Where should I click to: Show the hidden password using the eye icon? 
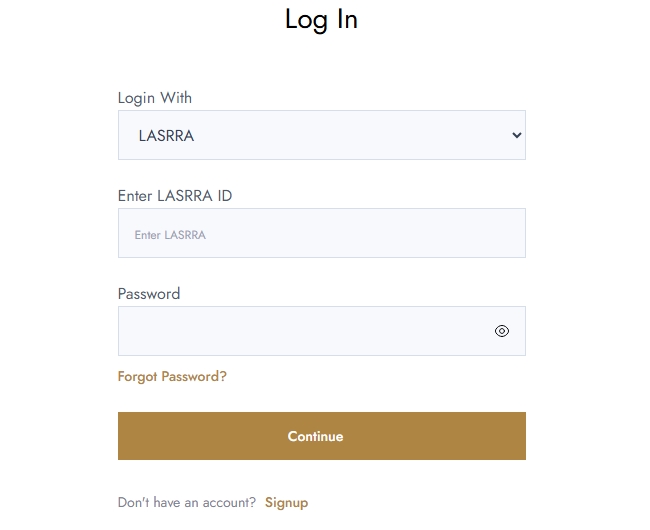(502, 331)
